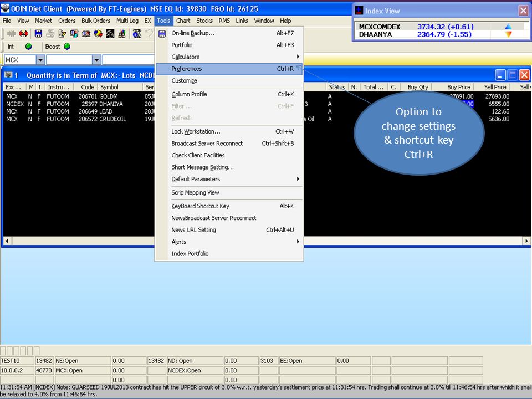Expand the Default Parameters submenu
The height and width of the screenshot is (399, 532).
click(x=298, y=179)
